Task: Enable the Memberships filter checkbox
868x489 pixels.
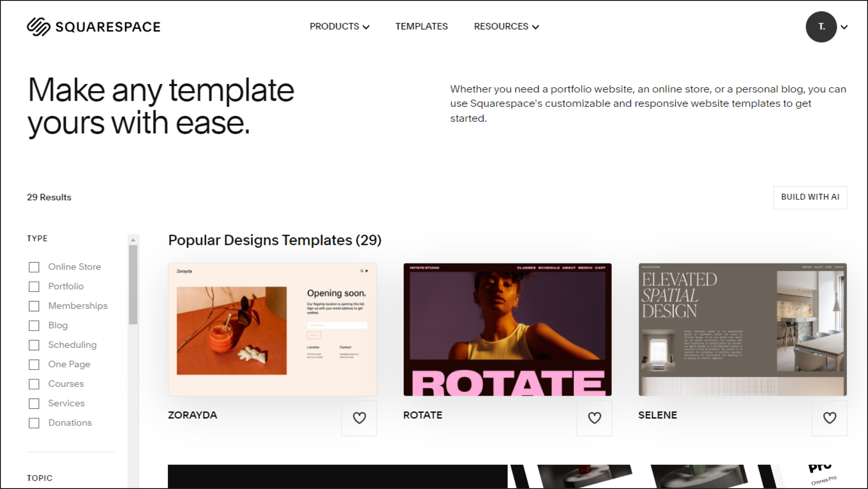Action: 34,306
